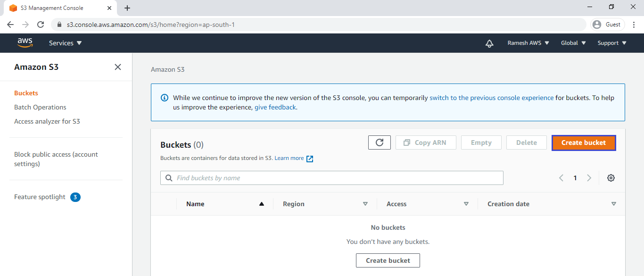Viewport: 644px width, 276px height.
Task: Sort buckets by Creation date column
Action: click(552, 204)
